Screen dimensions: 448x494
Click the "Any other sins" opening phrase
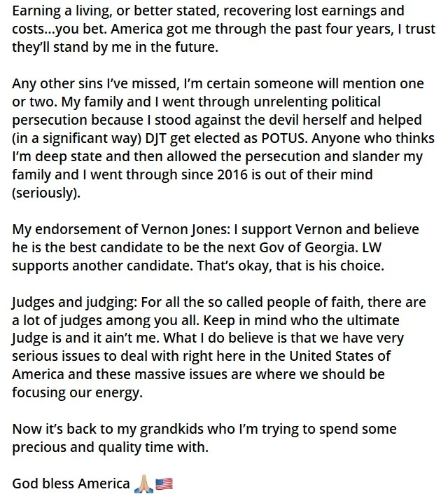point(56,83)
